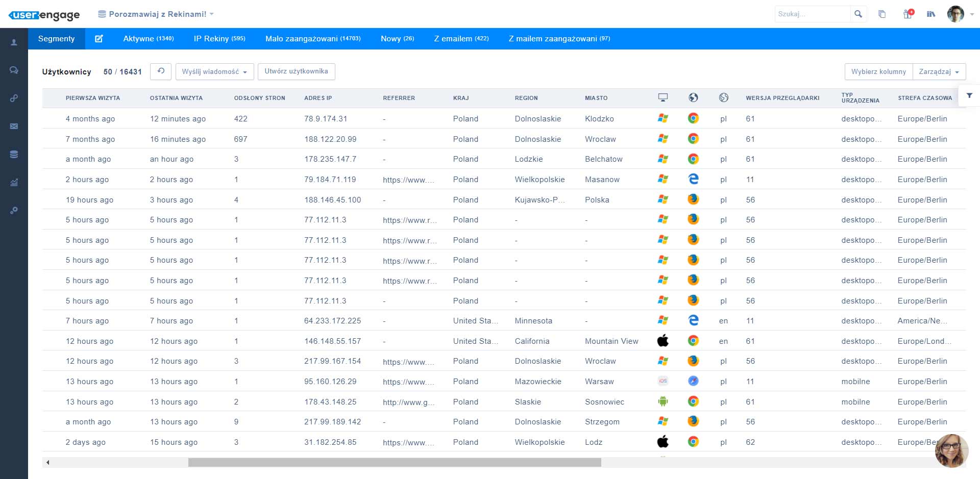Image resolution: width=980 pixels, height=479 pixels.
Task: Sort by Pierwsza wizyta column header
Action: (x=93, y=98)
